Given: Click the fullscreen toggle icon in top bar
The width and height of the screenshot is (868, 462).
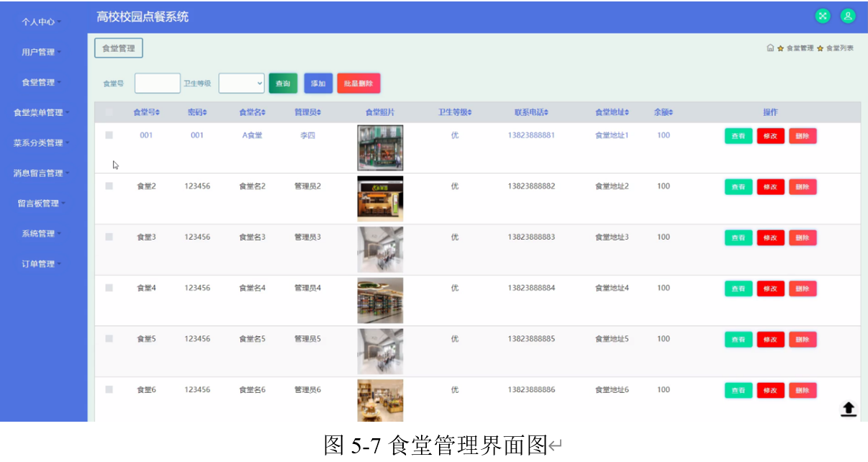Looking at the screenshot, I should (823, 15).
